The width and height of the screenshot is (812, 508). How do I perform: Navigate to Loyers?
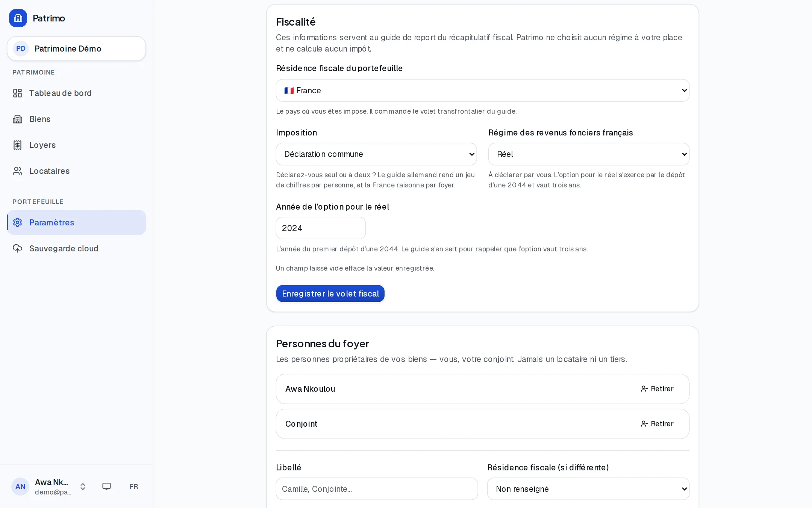76,145
